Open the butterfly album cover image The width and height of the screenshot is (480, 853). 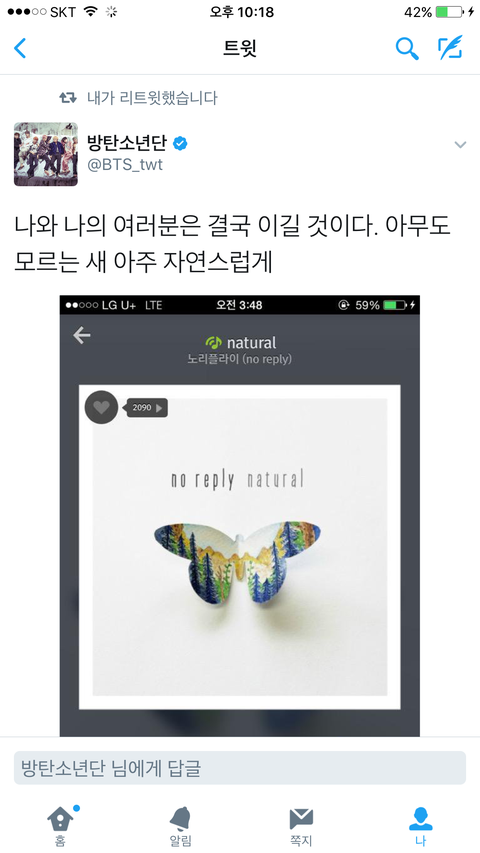[239, 547]
